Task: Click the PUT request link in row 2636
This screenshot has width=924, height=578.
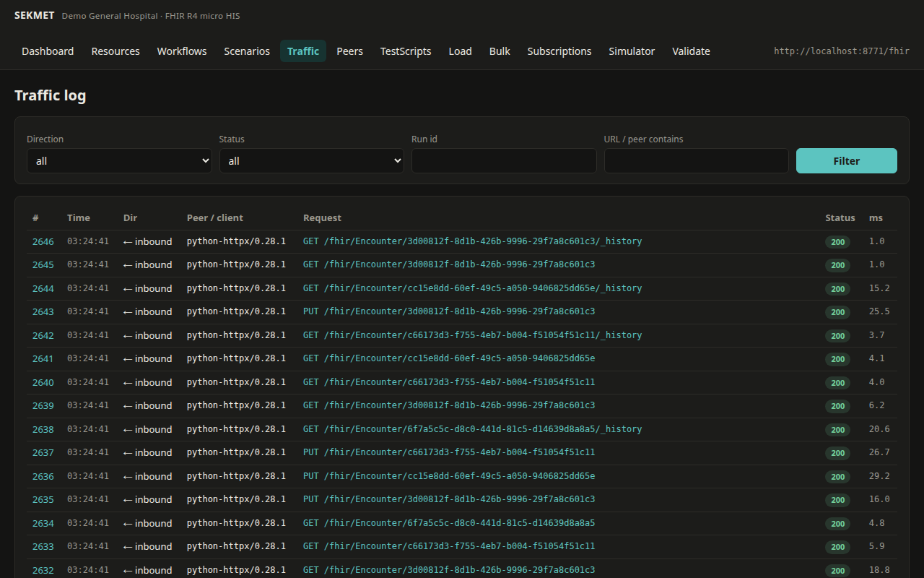Action: click(449, 476)
